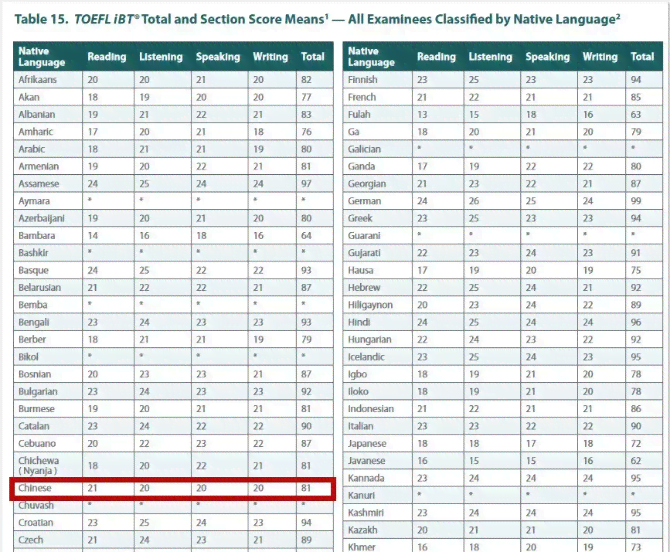Click Japanese total score 72
This screenshot has width=670, height=558.
coord(636,443)
